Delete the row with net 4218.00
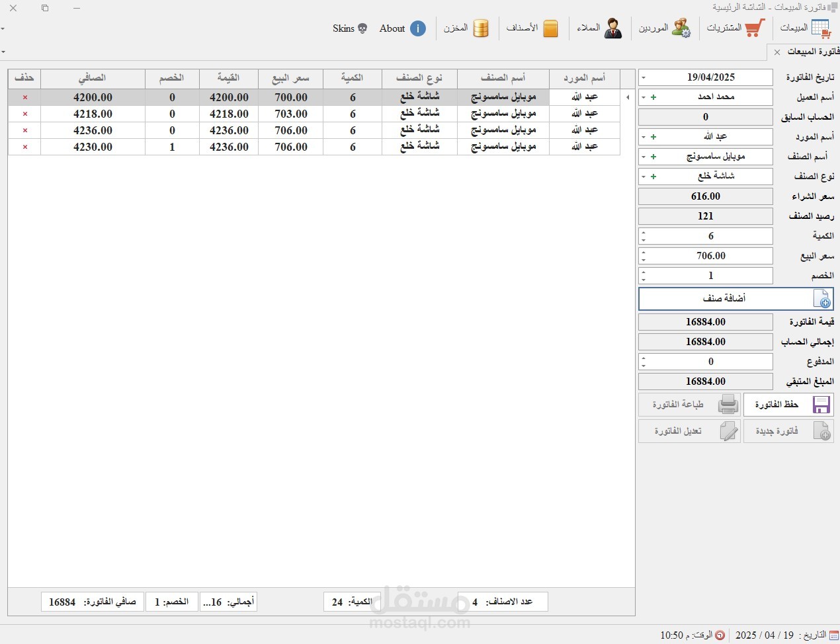This screenshot has height=644, width=840. pos(25,114)
